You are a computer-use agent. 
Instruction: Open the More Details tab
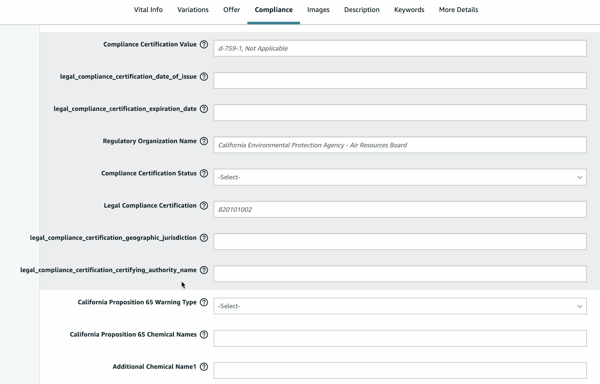click(458, 10)
